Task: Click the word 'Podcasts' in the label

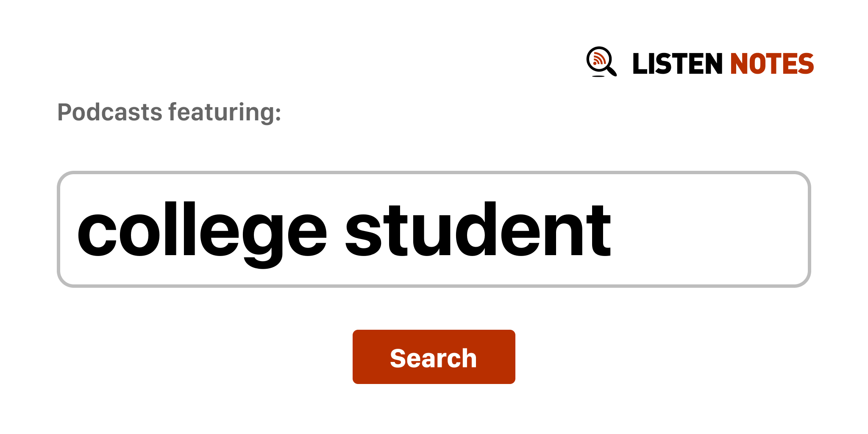Action: point(110,112)
